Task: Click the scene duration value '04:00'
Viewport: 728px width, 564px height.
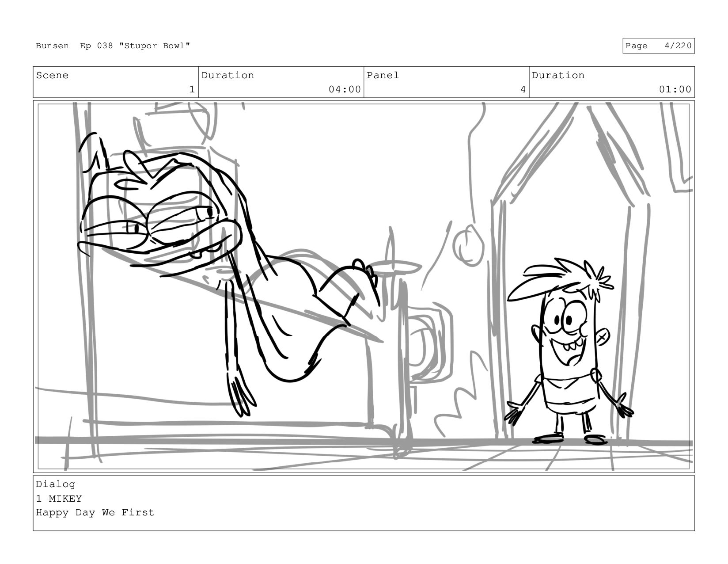Action: pyautogui.click(x=345, y=90)
